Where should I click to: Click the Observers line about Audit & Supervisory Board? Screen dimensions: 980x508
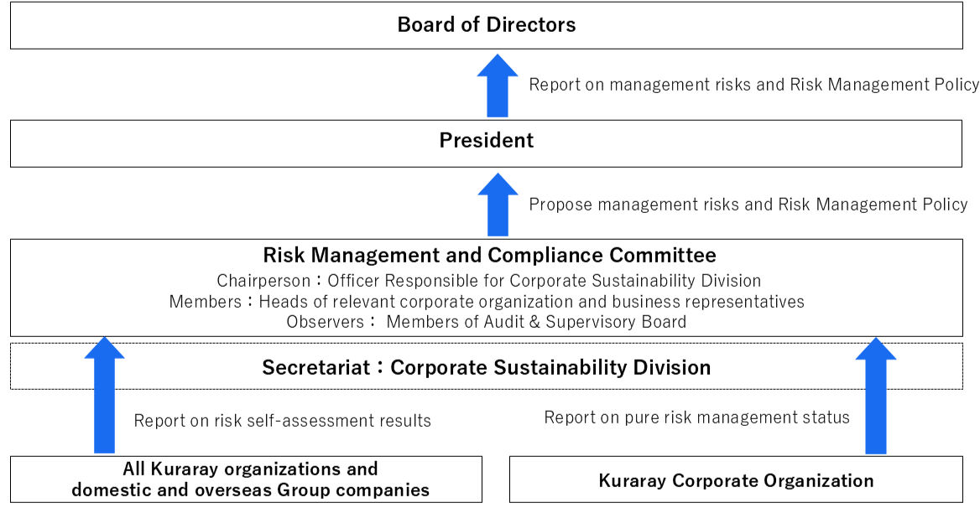pos(487,321)
